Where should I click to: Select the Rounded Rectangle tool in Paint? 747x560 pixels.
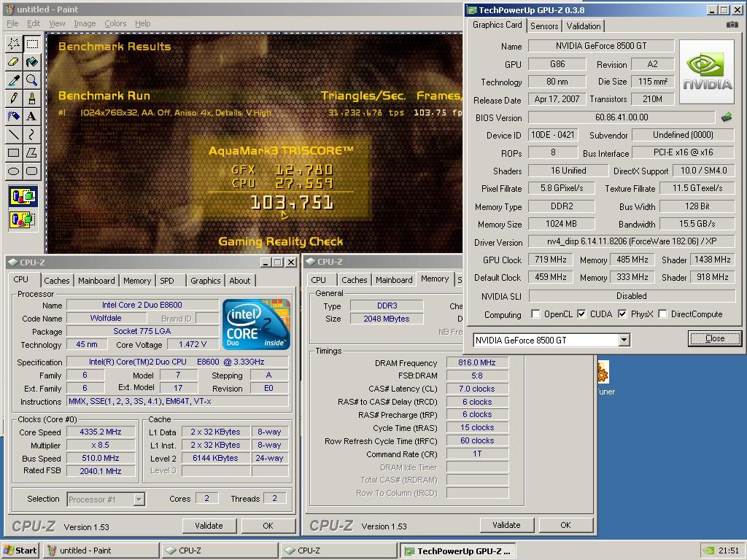(32, 171)
